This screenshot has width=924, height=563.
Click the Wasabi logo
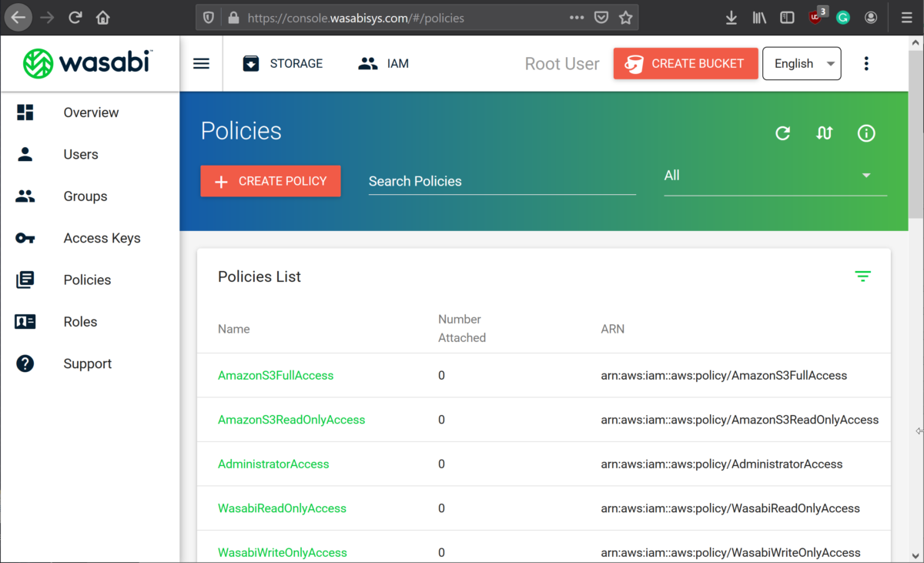(x=88, y=63)
